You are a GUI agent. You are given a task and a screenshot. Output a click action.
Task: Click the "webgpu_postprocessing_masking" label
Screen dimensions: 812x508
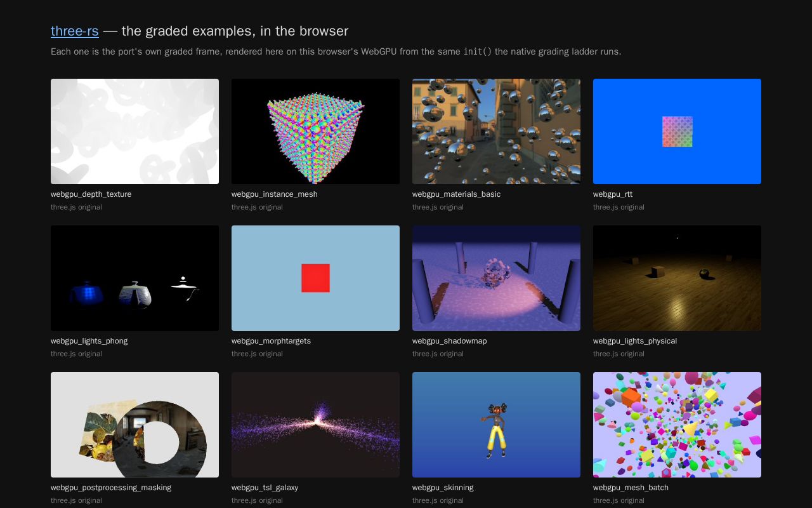tap(111, 488)
